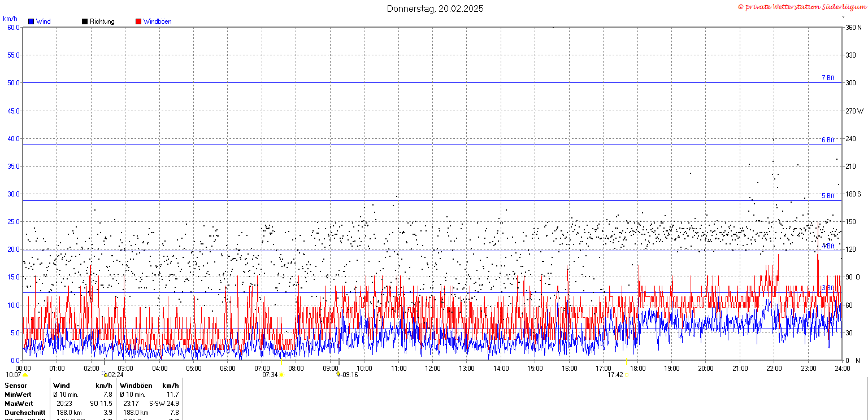Click the MaxWert row label
868x420 pixels.
(19, 404)
